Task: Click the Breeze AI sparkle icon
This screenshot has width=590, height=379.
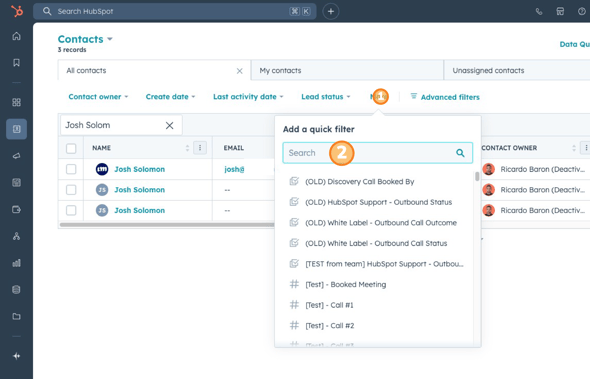Action: pos(16,356)
